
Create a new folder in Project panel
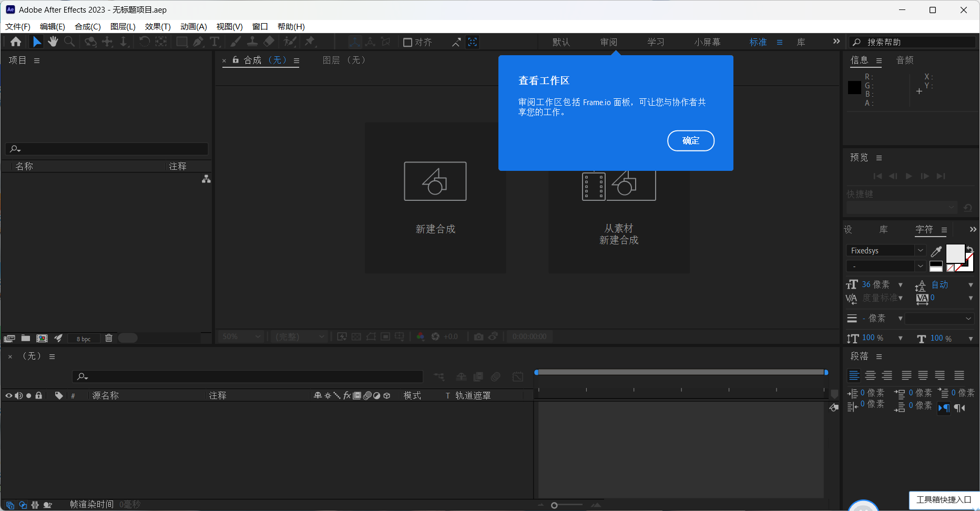pos(26,338)
